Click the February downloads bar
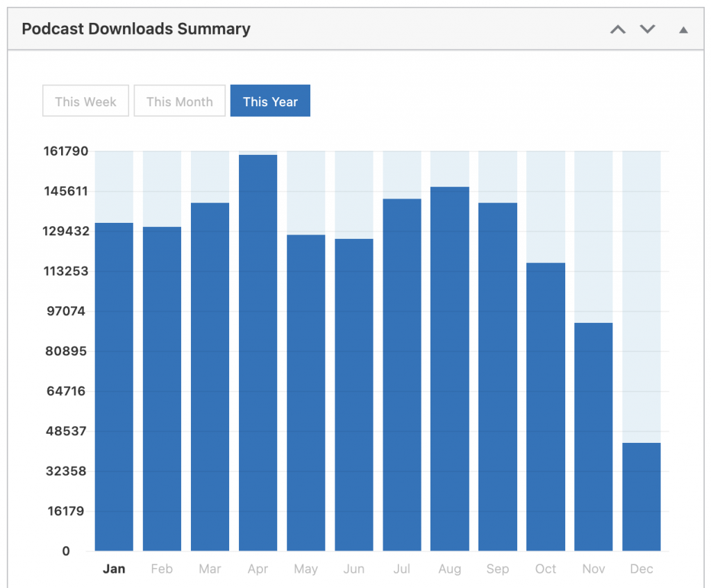The height and width of the screenshot is (588, 711). [162, 389]
